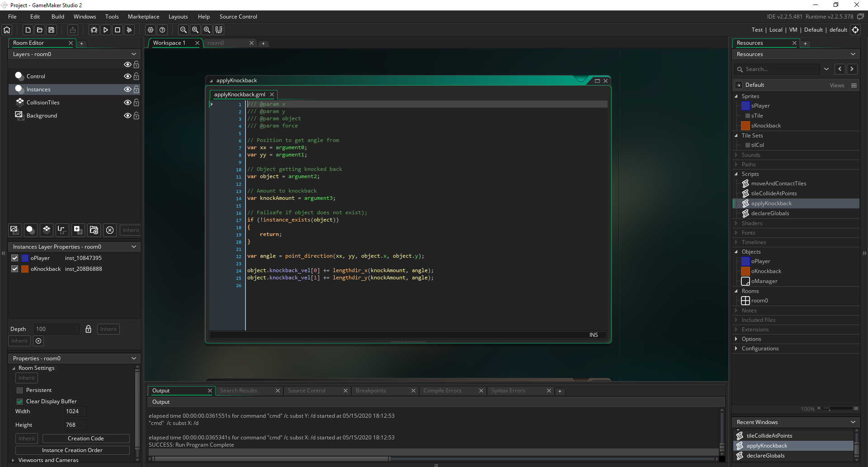
Task: Open the Recent Windows dropdown
Action: tap(853, 422)
